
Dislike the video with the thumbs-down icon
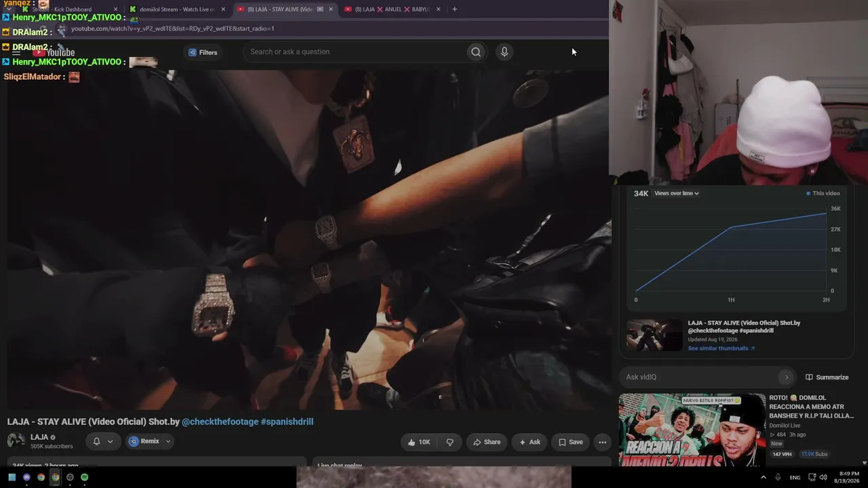[x=450, y=442]
